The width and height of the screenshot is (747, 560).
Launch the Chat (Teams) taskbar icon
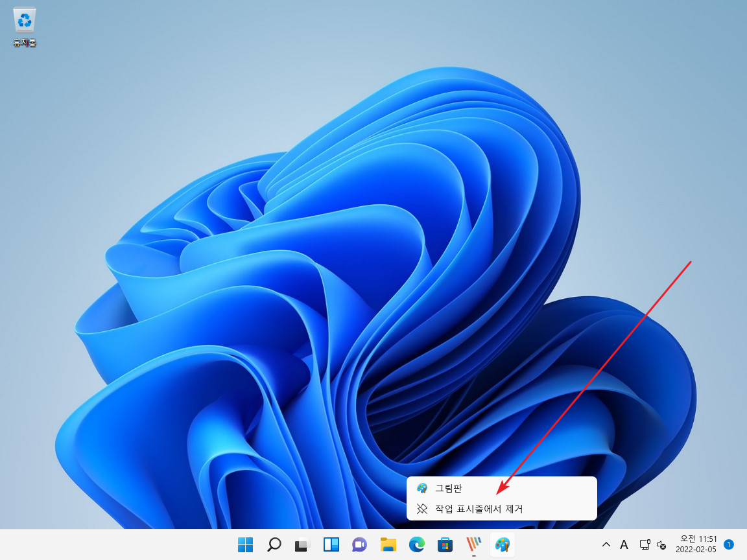pyautogui.click(x=360, y=544)
